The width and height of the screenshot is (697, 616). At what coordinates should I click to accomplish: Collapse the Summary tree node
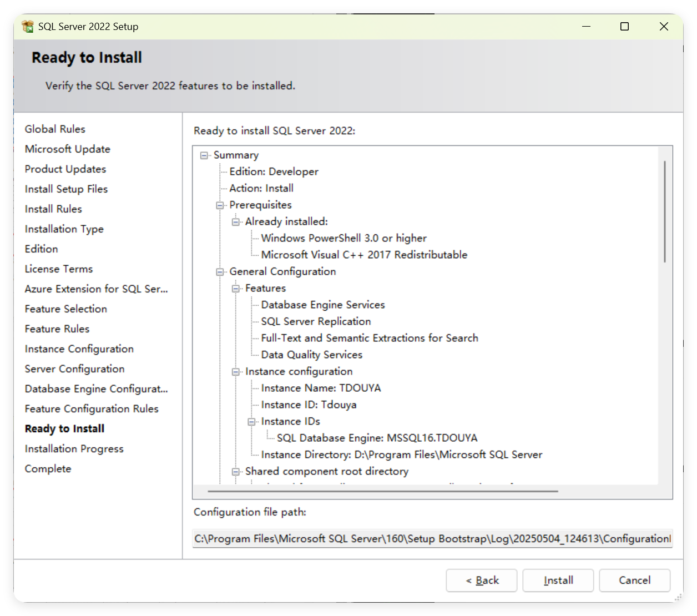(x=204, y=155)
